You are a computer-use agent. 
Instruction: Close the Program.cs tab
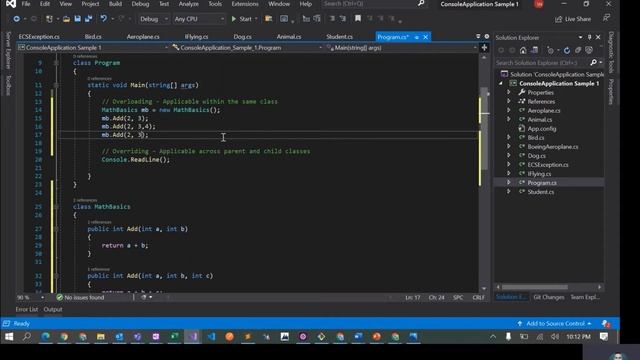click(425, 37)
